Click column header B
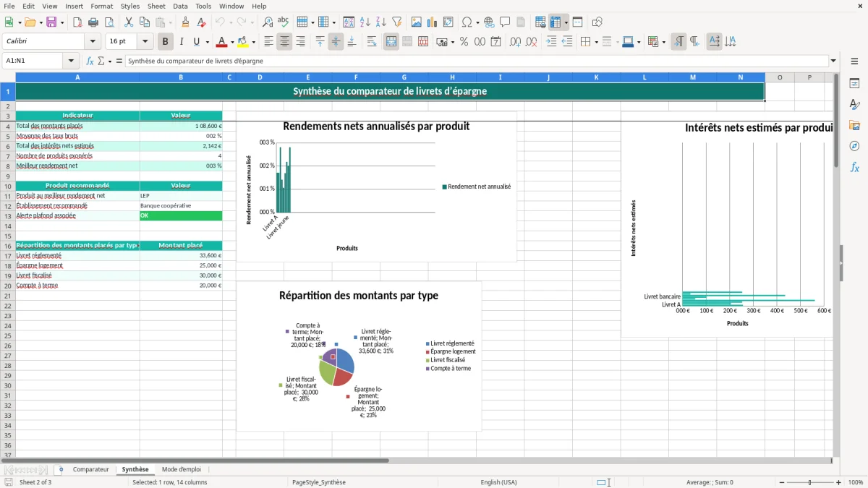Screen dimensions: 868x488 181,77
